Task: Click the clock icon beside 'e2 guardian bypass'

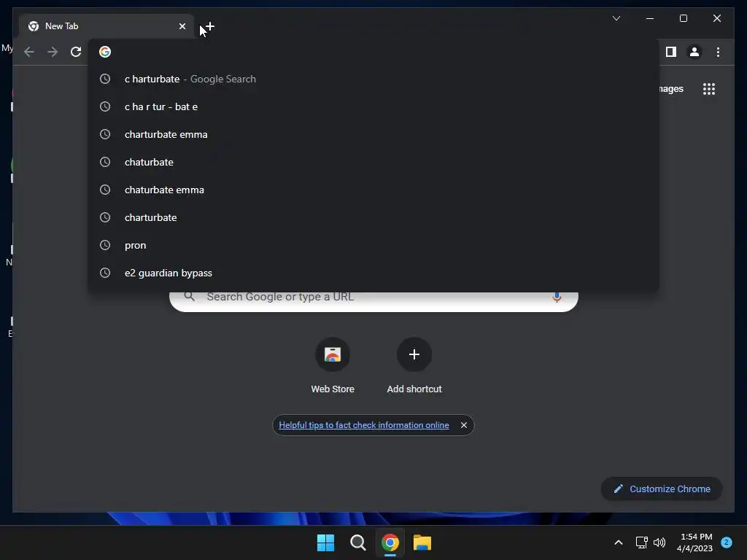Action: pos(105,273)
